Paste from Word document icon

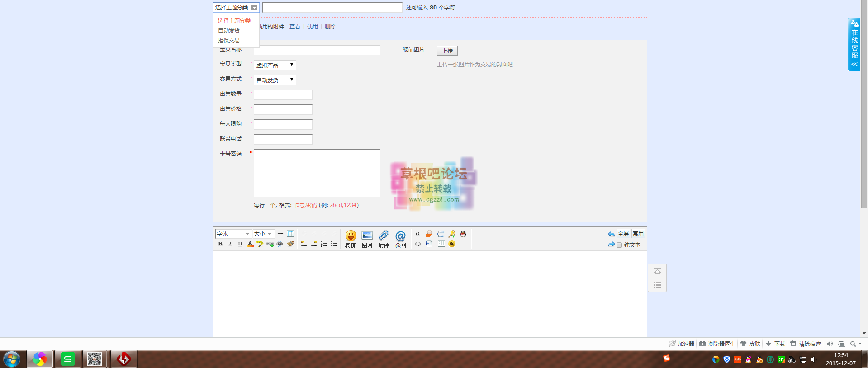coord(429,244)
